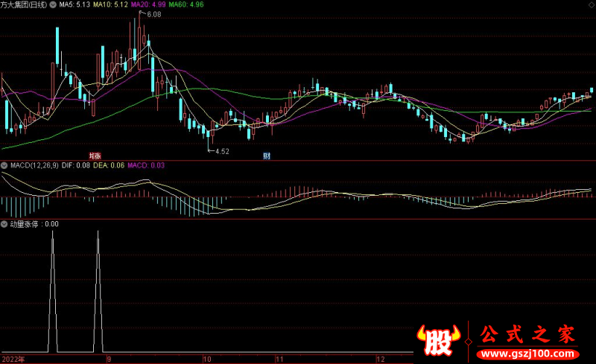Image resolution: width=596 pixels, height=364 pixels.
Task: Open the 动量涨停 indicator dropdown arrow
Action: click(4, 223)
